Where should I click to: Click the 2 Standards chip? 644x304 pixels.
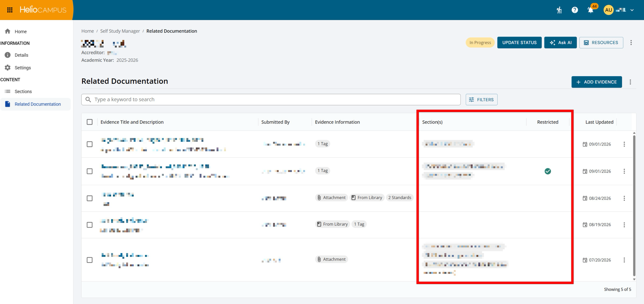click(x=400, y=198)
